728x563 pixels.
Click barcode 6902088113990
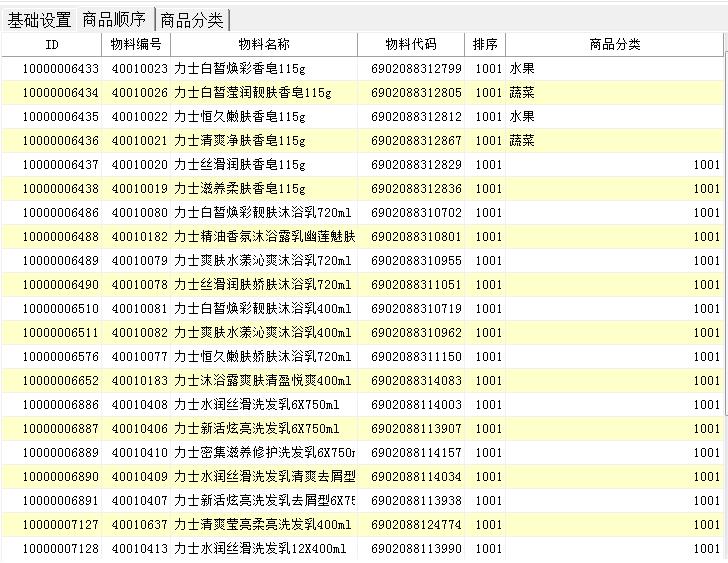416,549
